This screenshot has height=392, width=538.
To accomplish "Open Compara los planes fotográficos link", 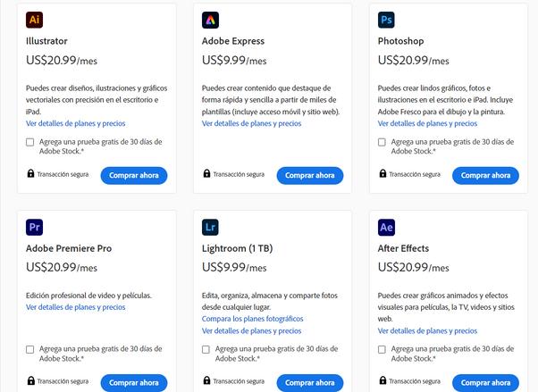I will 253,319.
